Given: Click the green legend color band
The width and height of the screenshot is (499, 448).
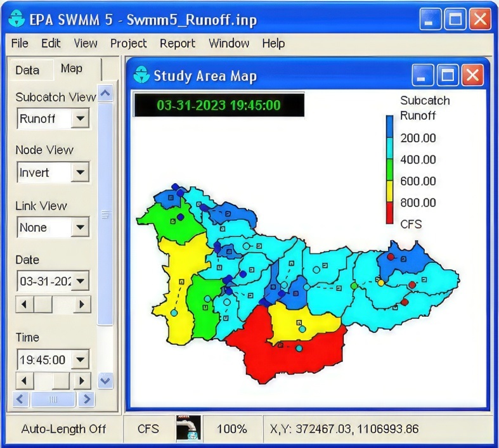Looking at the screenshot, I should (389, 170).
